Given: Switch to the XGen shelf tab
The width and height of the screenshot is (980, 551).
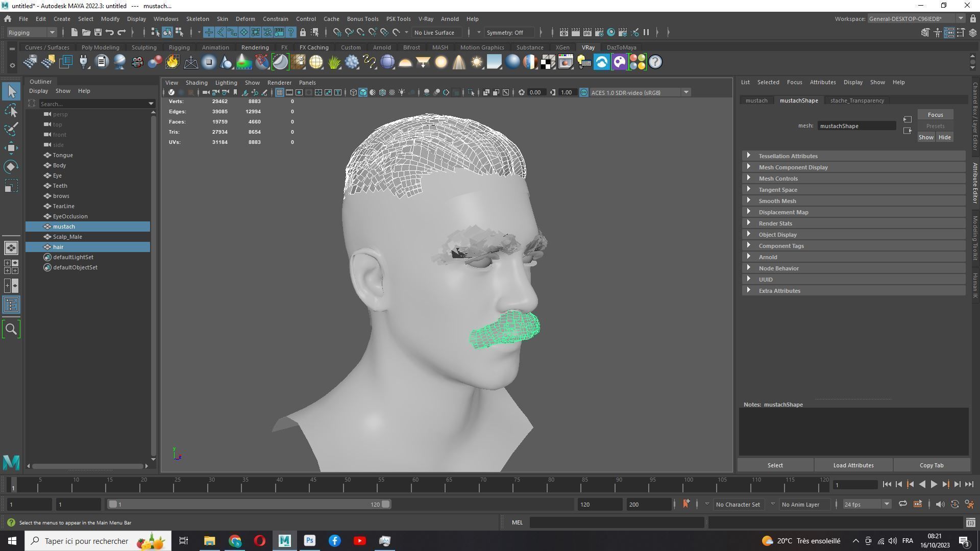Looking at the screenshot, I should coord(562,47).
